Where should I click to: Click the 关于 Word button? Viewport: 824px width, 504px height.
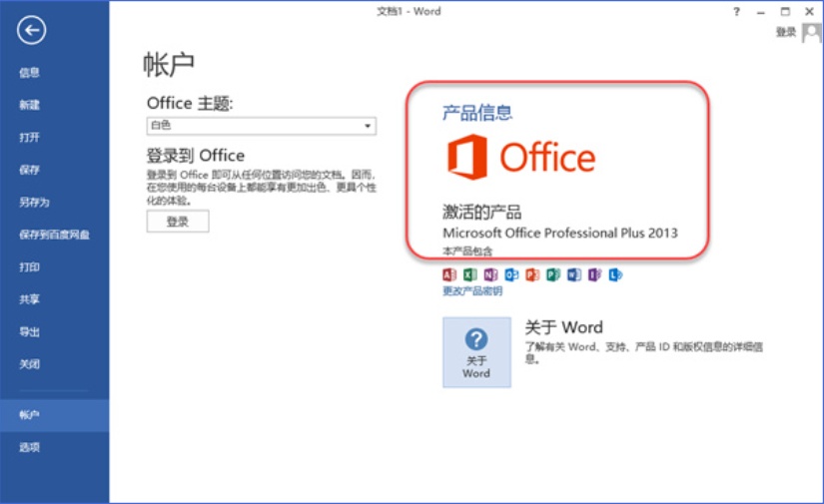point(476,352)
